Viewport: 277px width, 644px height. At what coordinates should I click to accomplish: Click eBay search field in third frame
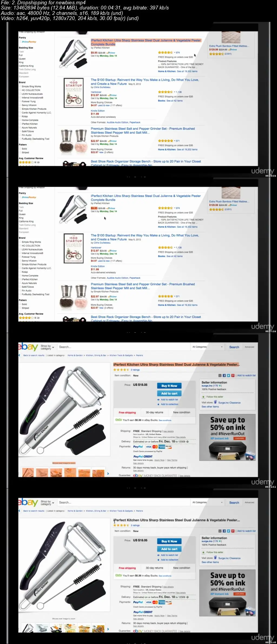(x=123, y=347)
